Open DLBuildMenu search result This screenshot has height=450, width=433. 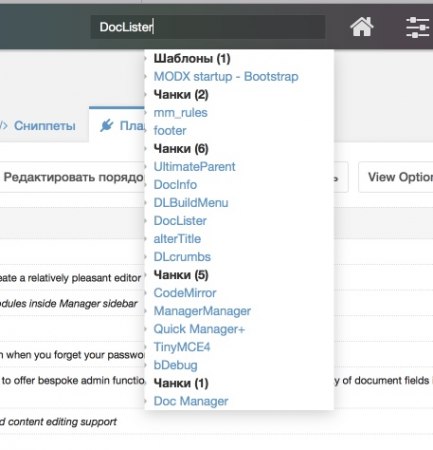191,203
